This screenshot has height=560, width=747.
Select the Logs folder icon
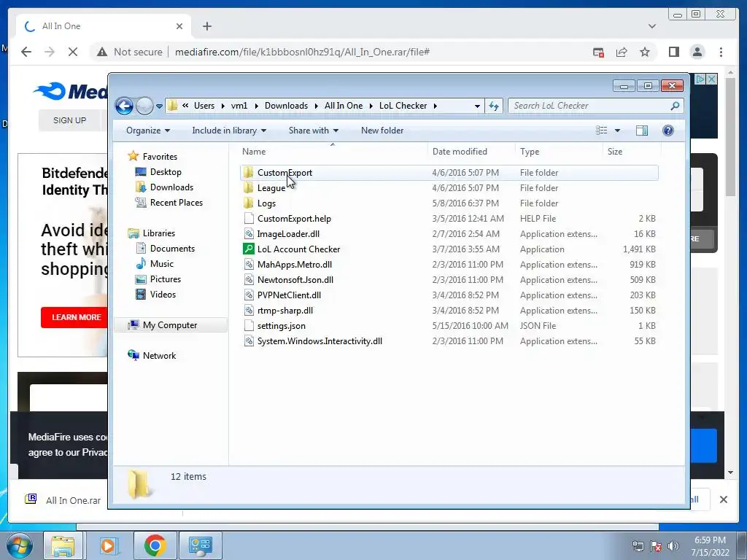(248, 203)
